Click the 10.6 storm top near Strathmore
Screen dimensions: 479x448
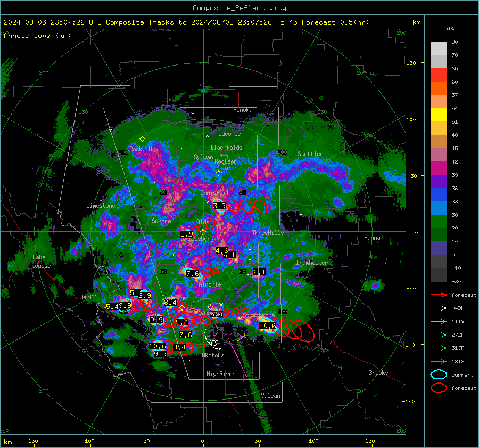(268, 326)
